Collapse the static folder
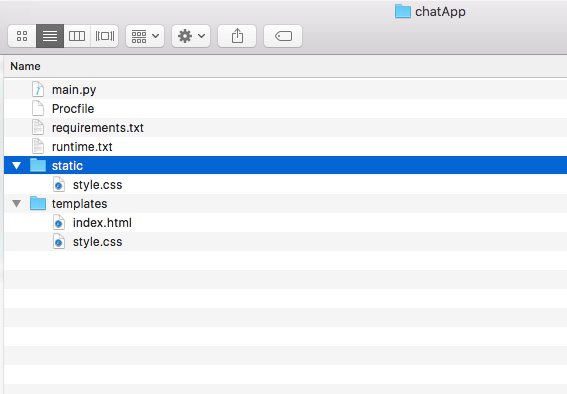Viewport: 567px width, 394px height. (x=16, y=166)
